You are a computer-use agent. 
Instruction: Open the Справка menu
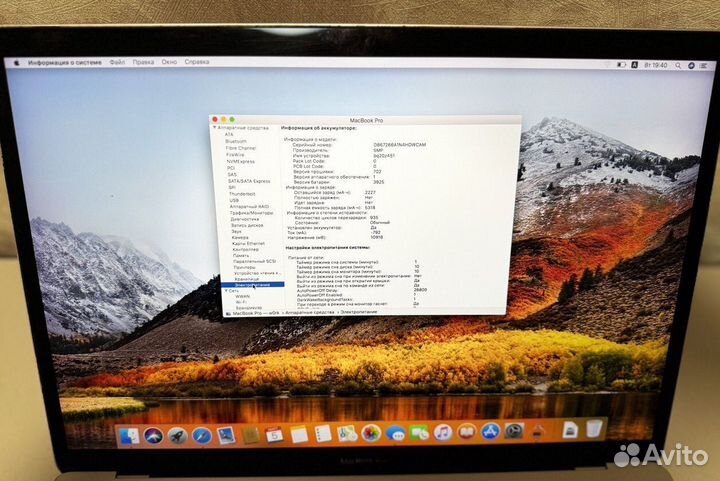pyautogui.click(x=197, y=62)
